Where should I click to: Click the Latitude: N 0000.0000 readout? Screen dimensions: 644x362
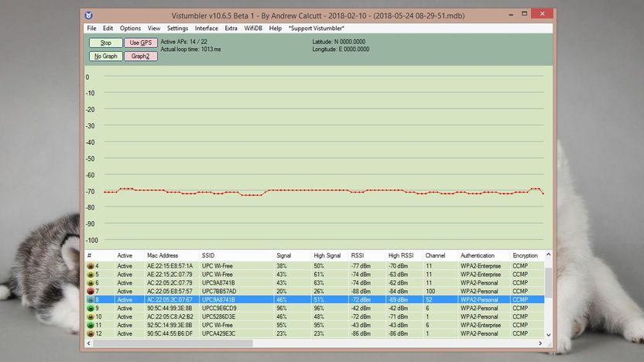coord(338,42)
